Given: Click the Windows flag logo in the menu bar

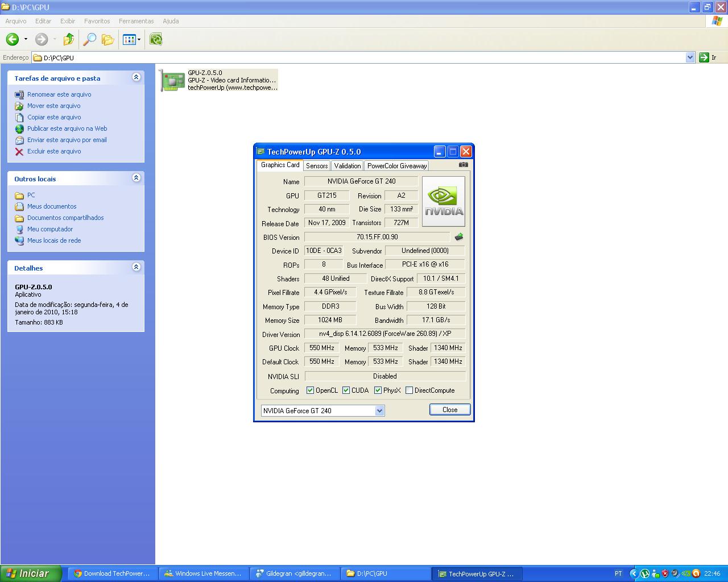Looking at the screenshot, I should click(x=717, y=21).
